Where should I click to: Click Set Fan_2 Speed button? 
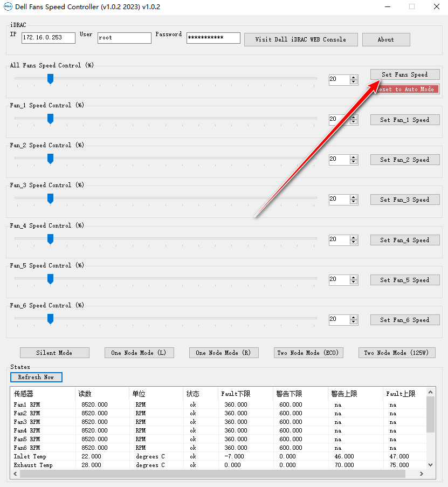pos(405,160)
